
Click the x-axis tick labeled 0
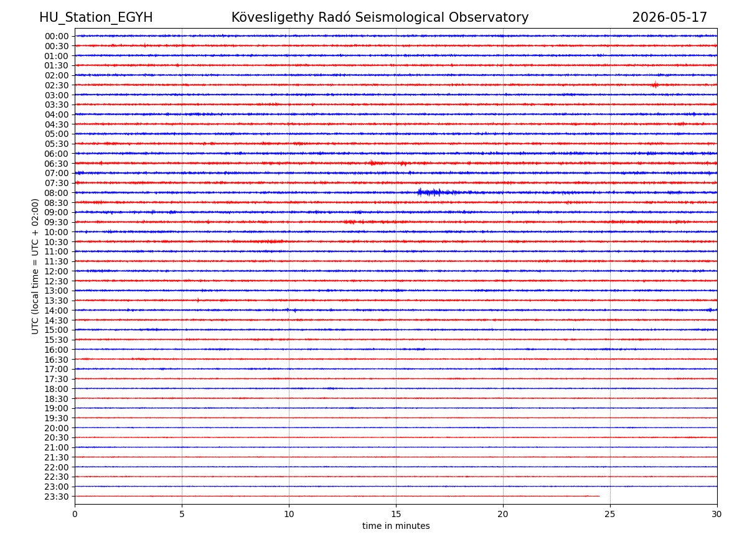(75, 515)
